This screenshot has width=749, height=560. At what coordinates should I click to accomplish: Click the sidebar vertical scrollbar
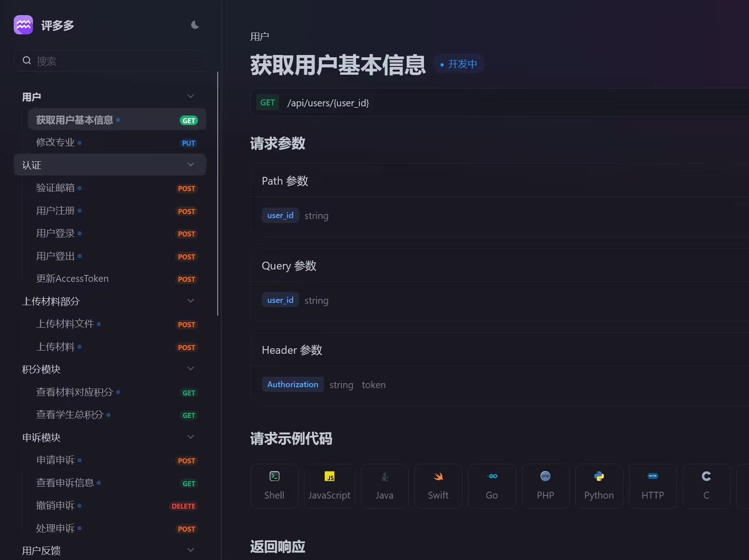218,193
